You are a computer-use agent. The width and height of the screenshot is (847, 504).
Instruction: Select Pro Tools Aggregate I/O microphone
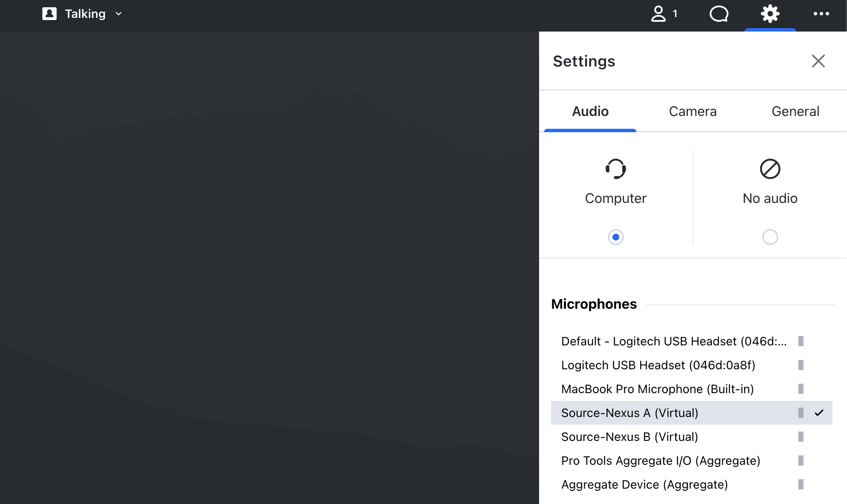(x=661, y=461)
